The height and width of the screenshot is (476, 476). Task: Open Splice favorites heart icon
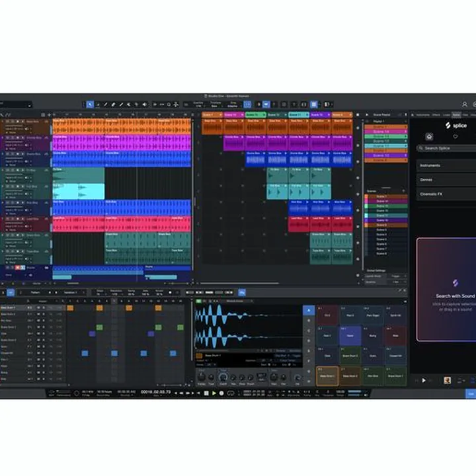(456, 137)
